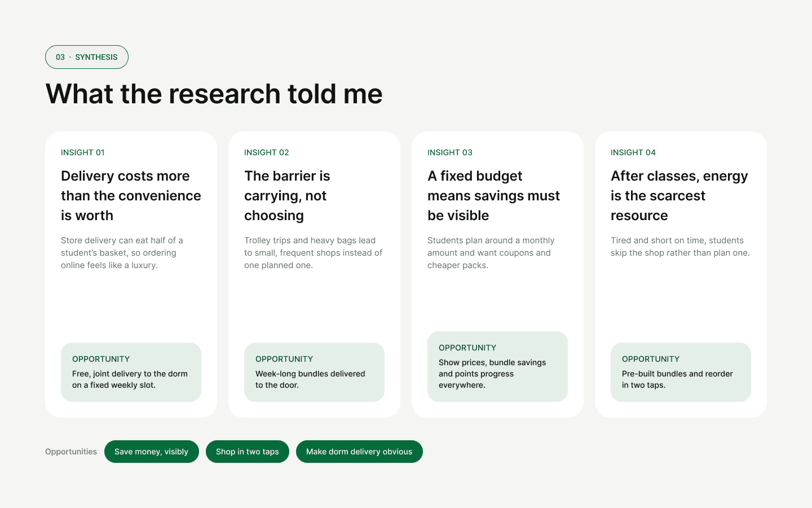
Task: Click the 'What the research told me' title
Action: [214, 94]
